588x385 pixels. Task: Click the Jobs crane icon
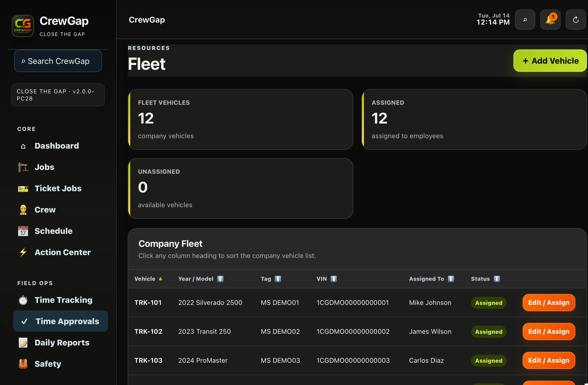tap(23, 167)
